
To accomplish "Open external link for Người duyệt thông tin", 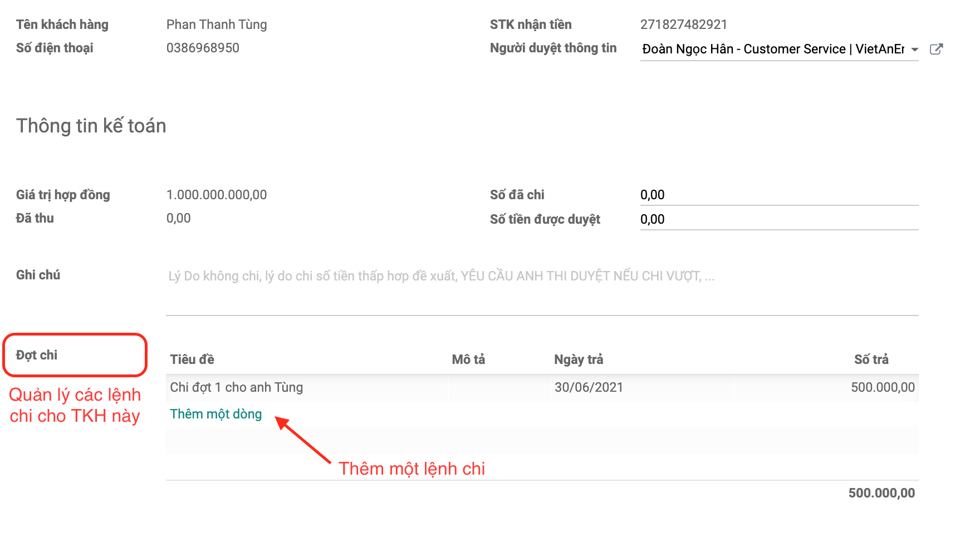I will click(936, 49).
